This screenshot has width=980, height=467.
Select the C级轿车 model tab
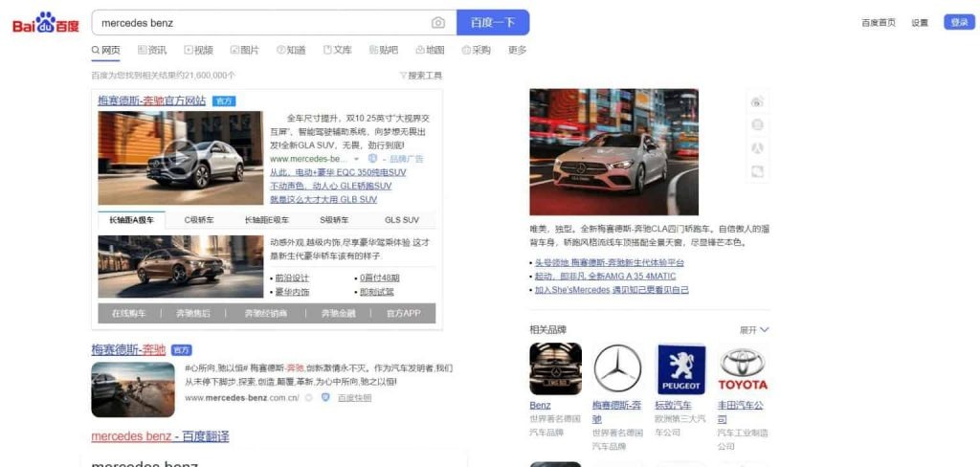199,220
